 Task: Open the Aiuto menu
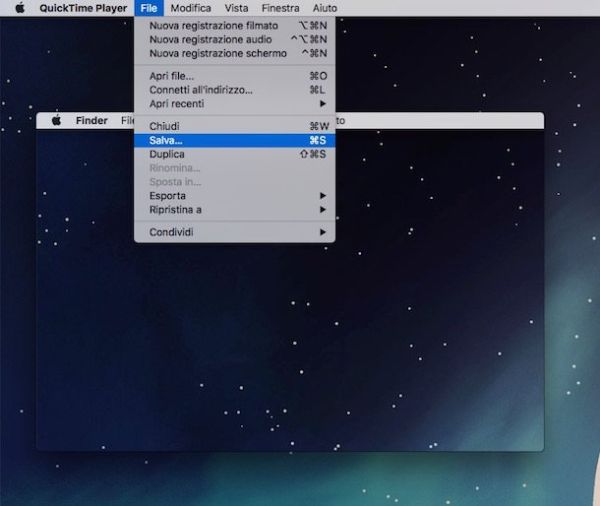pyautogui.click(x=325, y=8)
